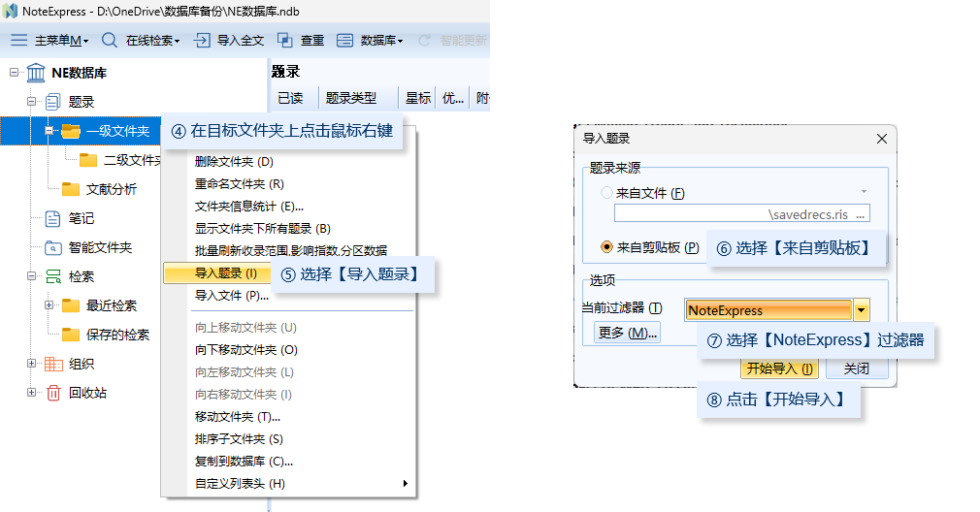Click the 查重 duplicate-check icon
The width and height of the screenshot is (980, 512).
pos(285,40)
